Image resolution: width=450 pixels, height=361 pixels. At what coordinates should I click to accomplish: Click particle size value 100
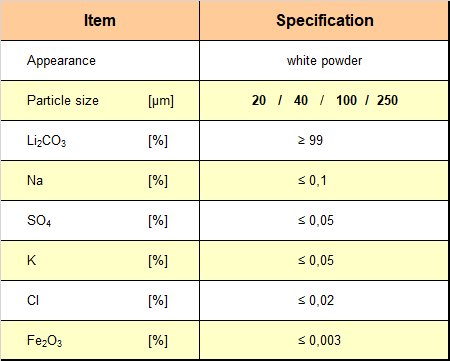click(346, 100)
